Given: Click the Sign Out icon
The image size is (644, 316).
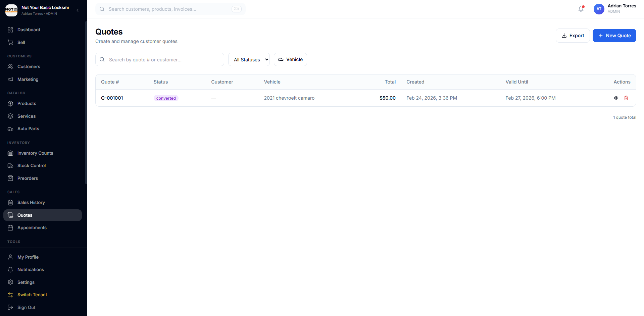Looking at the screenshot, I should pyautogui.click(x=10, y=308).
